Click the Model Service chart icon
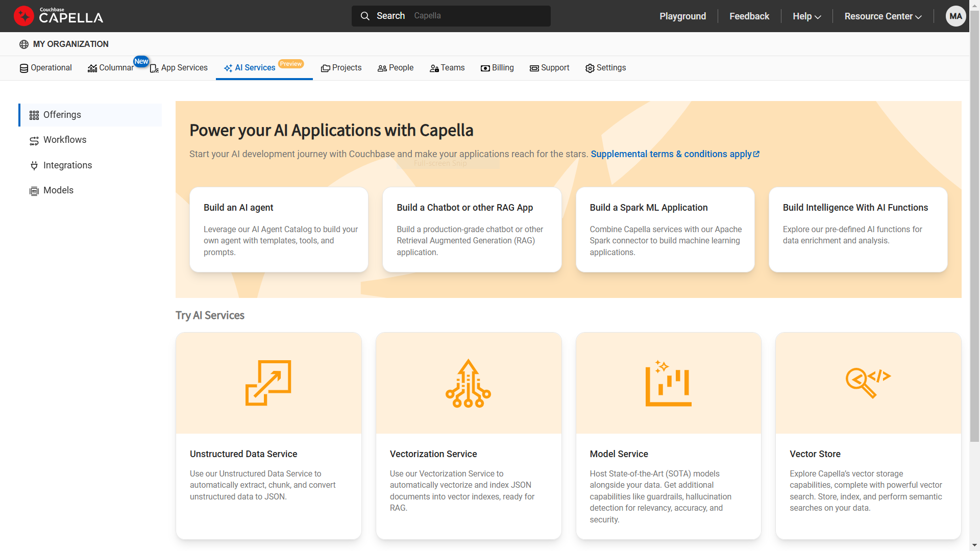 point(668,383)
